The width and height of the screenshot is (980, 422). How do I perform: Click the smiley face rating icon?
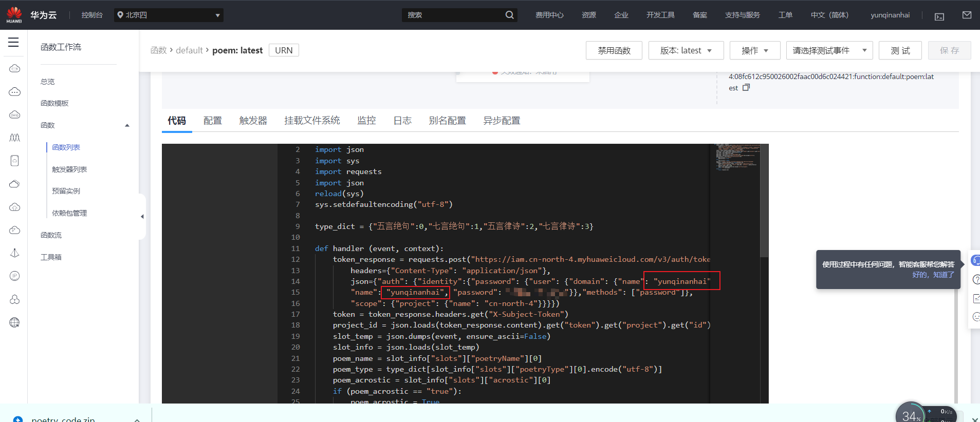976,317
